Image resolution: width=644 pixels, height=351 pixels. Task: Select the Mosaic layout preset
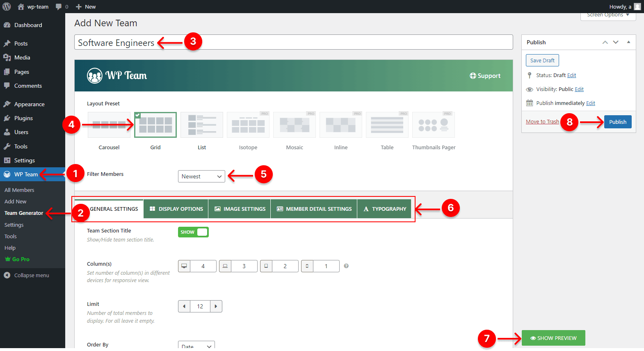coord(295,125)
